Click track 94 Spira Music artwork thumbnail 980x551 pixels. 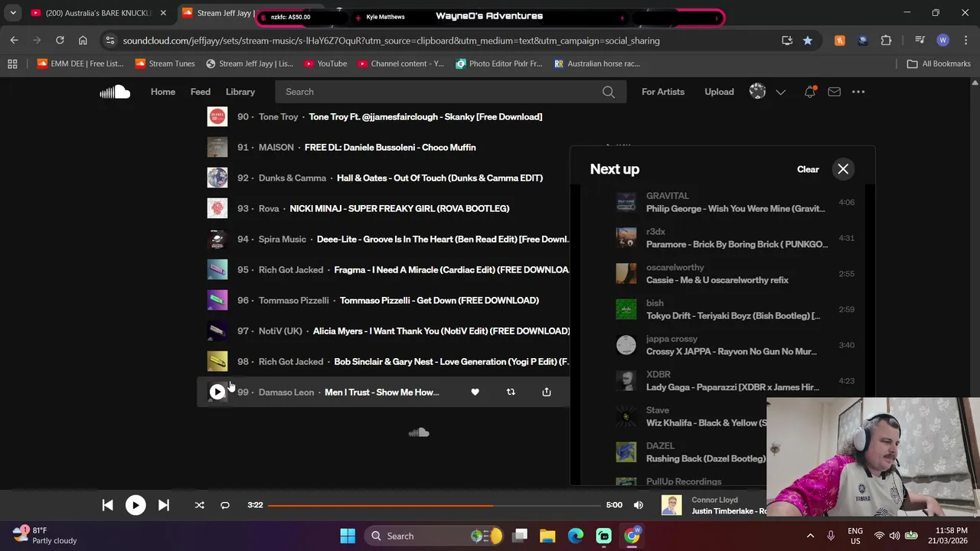[217, 239]
